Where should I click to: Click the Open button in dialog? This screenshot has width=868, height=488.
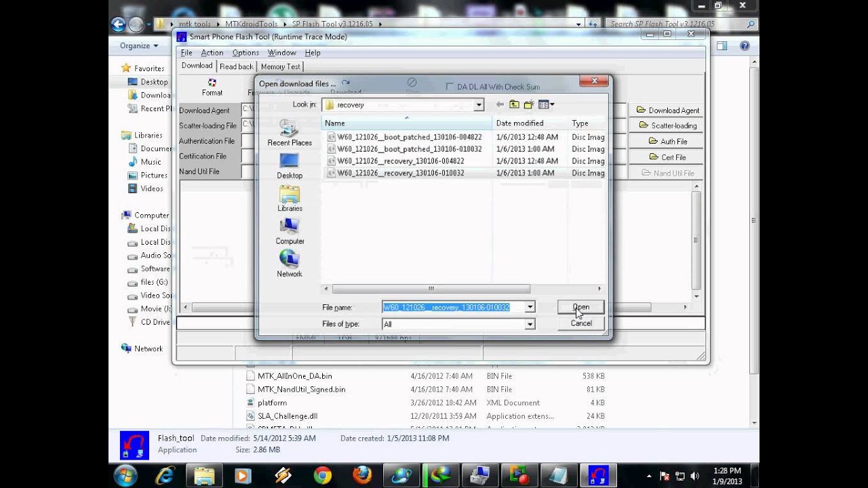[x=580, y=307]
